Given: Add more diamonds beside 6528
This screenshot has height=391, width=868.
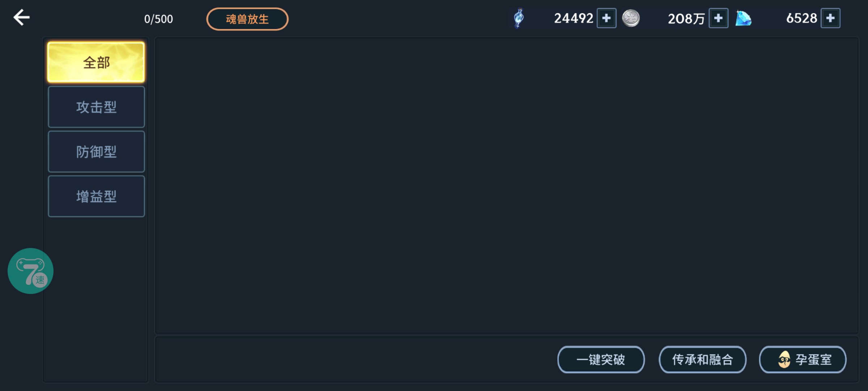Looking at the screenshot, I should click(x=830, y=18).
